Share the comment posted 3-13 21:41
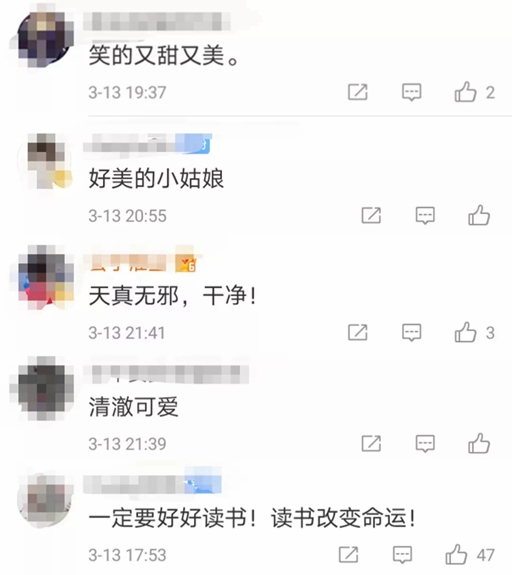The height and width of the screenshot is (575, 512). (x=358, y=332)
